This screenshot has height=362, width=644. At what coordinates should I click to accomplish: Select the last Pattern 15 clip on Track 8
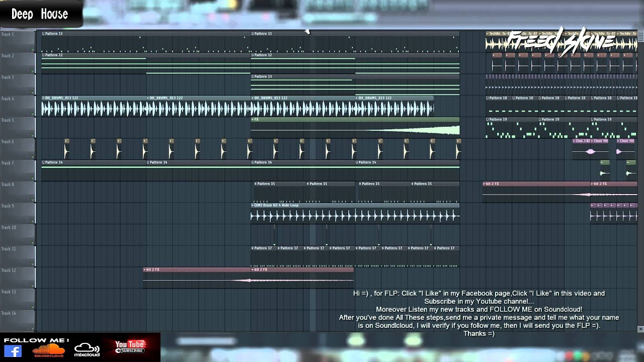[436, 192]
